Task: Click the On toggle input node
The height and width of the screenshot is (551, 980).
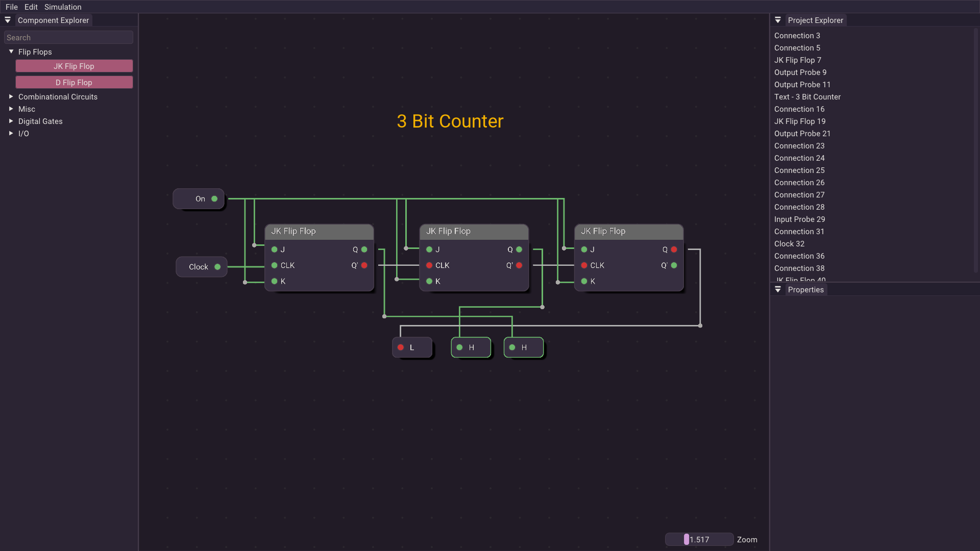Action: (x=196, y=198)
